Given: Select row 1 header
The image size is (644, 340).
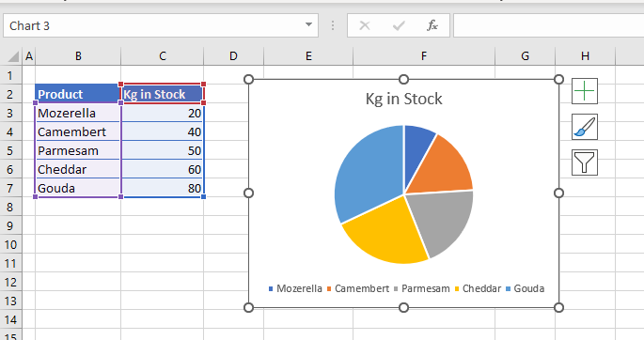Looking at the screenshot, I should coord(9,75).
